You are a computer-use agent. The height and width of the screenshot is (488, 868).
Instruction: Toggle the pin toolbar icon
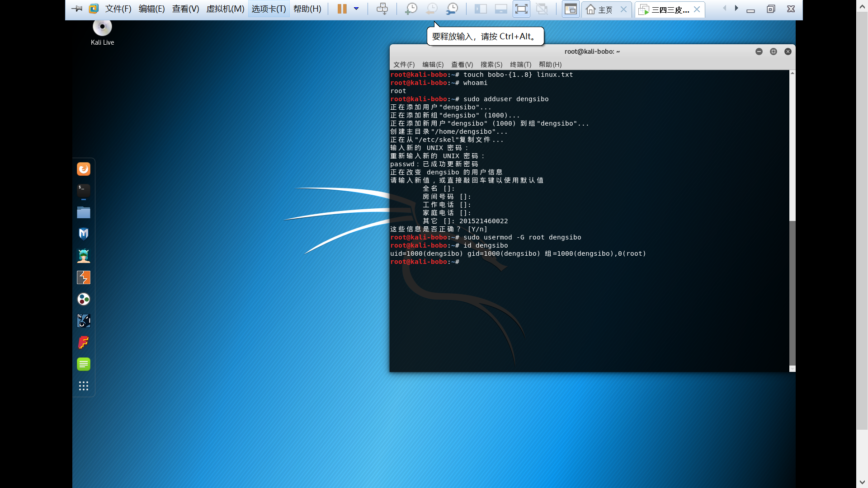pyautogui.click(x=77, y=9)
